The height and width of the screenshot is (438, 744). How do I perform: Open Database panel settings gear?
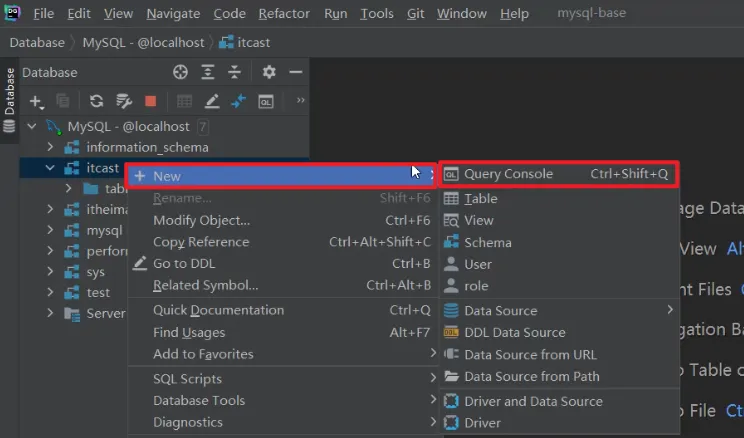click(268, 73)
